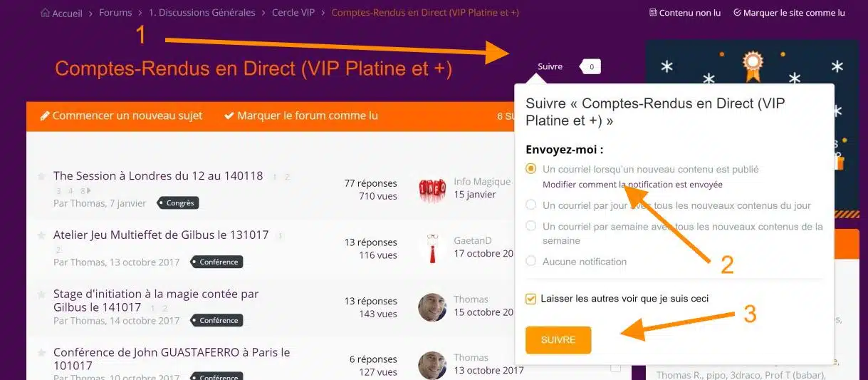
Task: Click the orange SUIVRE button
Action: [x=558, y=340]
